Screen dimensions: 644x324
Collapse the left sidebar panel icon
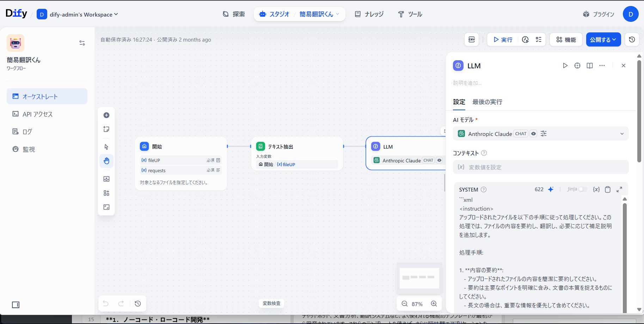tap(16, 305)
